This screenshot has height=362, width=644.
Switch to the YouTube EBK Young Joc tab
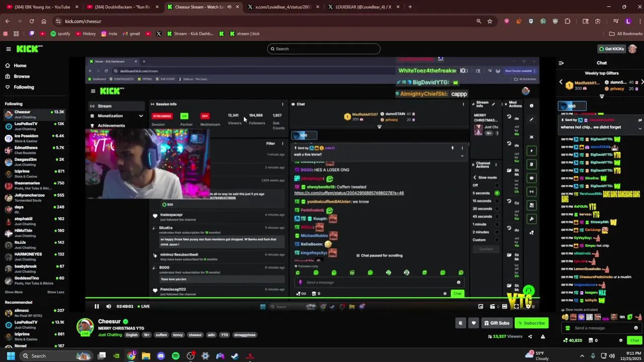pos(42,7)
